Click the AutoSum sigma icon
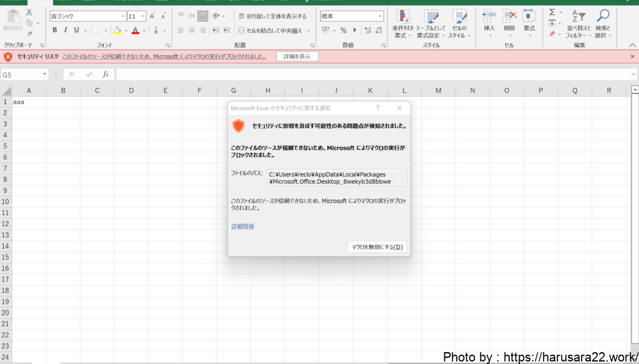The image size is (639, 364). pos(552,12)
